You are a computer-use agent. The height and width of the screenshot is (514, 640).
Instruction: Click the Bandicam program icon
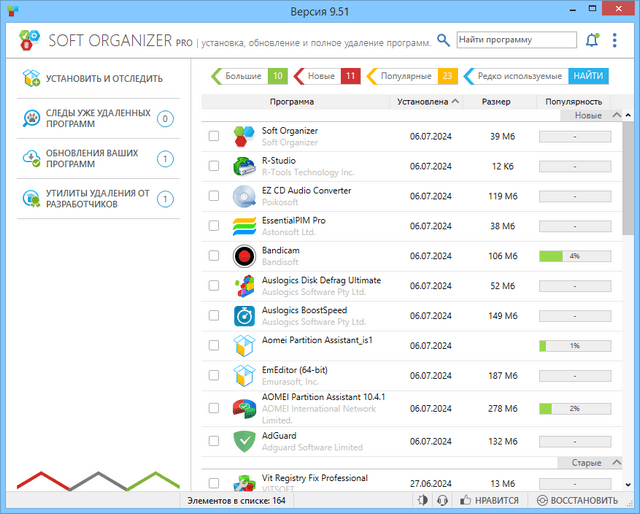tap(244, 256)
